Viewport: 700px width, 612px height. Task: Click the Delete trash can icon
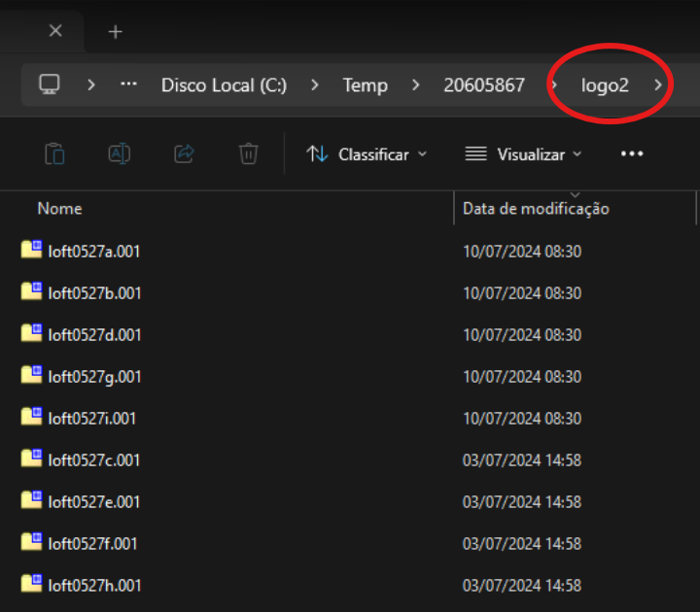(248, 153)
